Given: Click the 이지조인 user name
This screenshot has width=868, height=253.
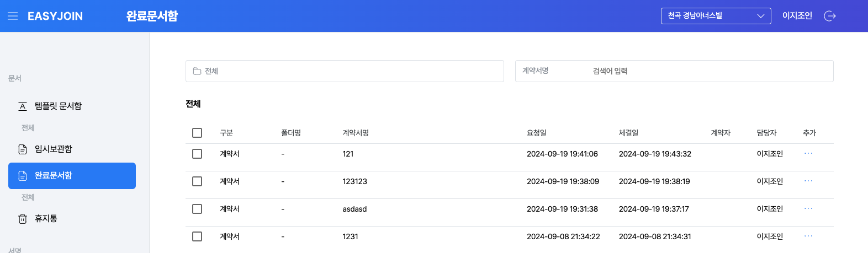Looking at the screenshot, I should point(797,16).
